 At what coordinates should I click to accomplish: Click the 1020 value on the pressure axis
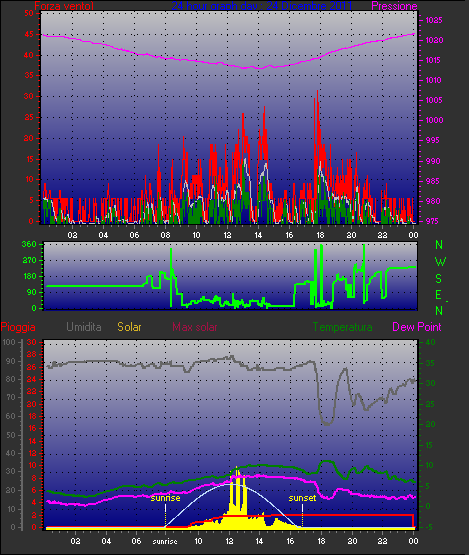pos(434,40)
